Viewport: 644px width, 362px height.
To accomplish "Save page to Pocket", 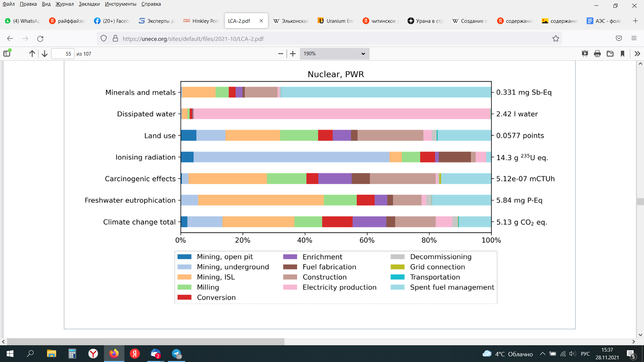I will pyautogui.click(x=619, y=38).
